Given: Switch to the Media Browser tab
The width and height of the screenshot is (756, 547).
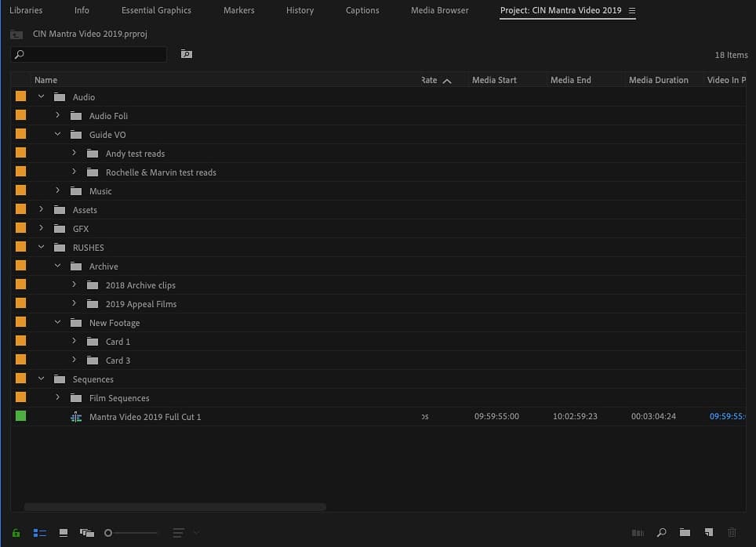Looking at the screenshot, I should tap(439, 10).
